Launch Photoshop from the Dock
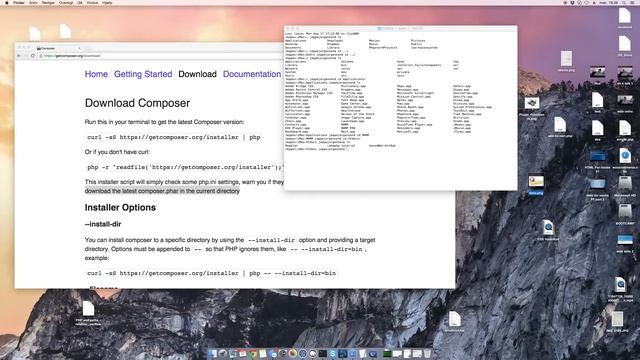This screenshot has height=360, width=640. [x=343, y=353]
